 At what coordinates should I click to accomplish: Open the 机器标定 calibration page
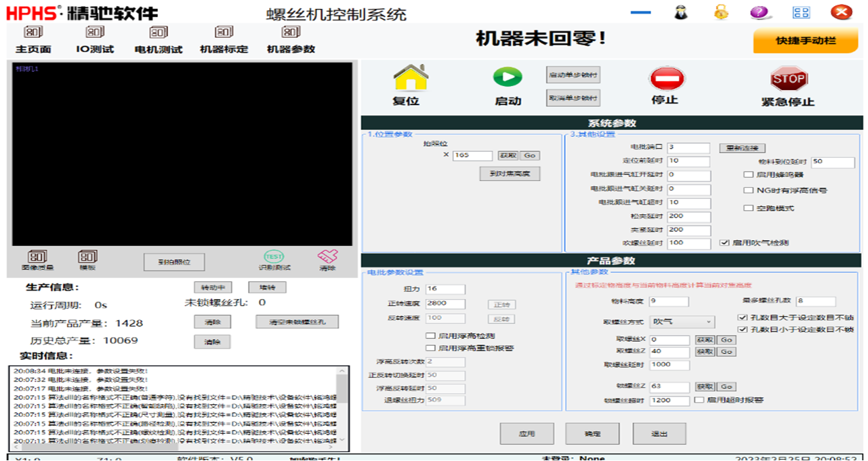[224, 33]
